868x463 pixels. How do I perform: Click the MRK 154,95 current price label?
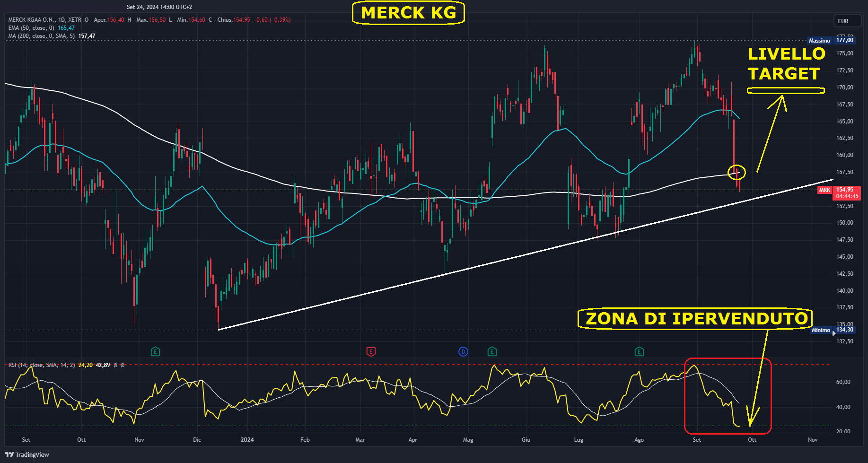(x=839, y=193)
